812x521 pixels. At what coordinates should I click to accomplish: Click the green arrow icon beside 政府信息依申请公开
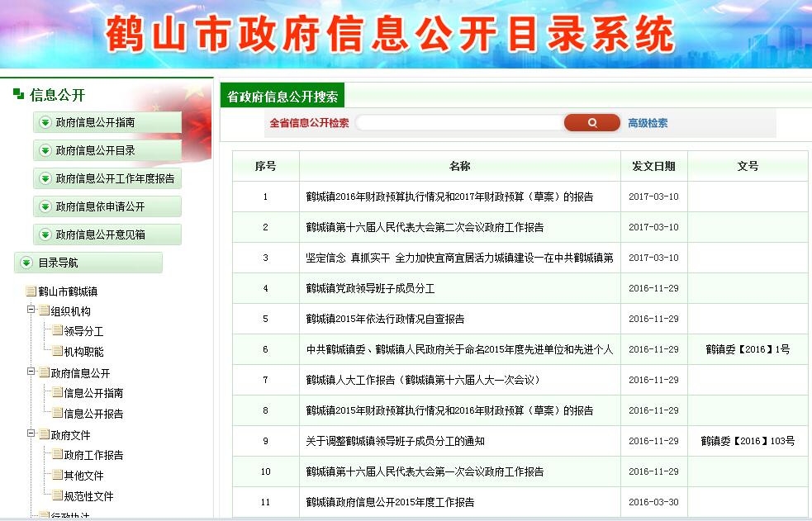(45, 206)
